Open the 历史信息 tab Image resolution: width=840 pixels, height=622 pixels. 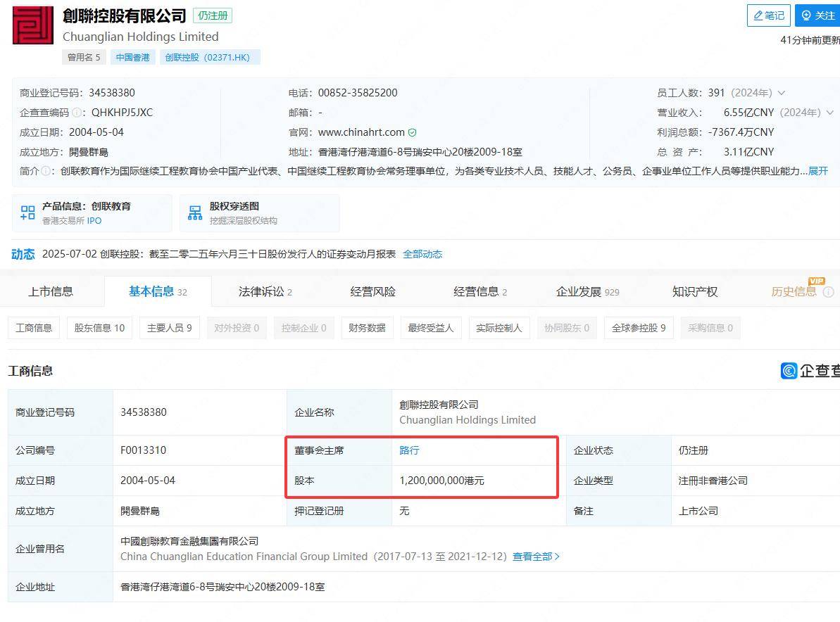click(x=794, y=292)
